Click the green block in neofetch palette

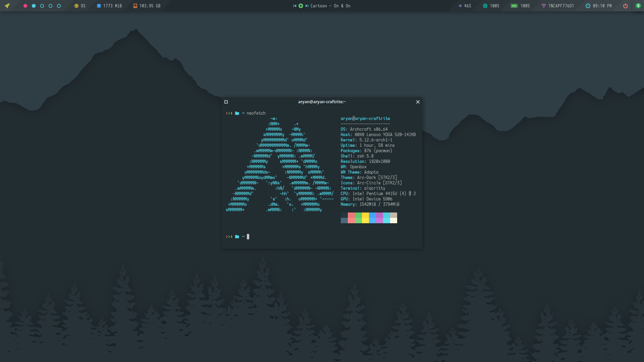[x=358, y=218]
